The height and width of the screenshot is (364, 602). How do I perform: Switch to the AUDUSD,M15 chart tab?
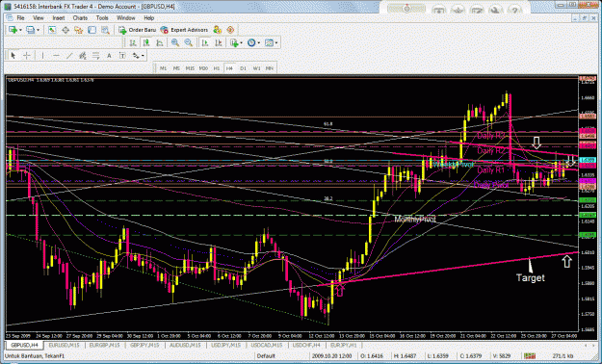tap(186, 345)
